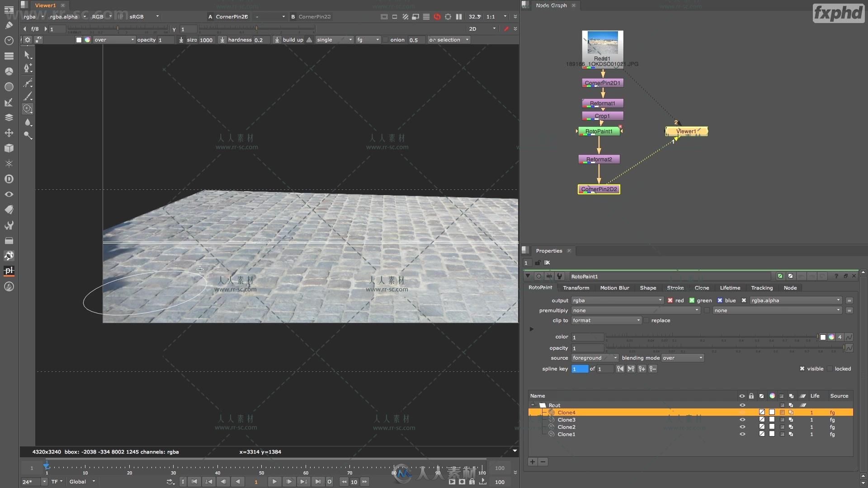Screen dimensions: 868x488
Task: Toggle visibility of Clone4 layer
Action: coord(742,413)
